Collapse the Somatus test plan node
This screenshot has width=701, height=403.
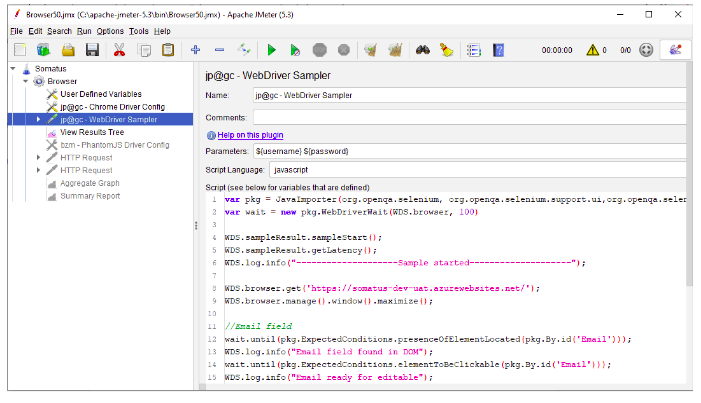click(x=13, y=68)
